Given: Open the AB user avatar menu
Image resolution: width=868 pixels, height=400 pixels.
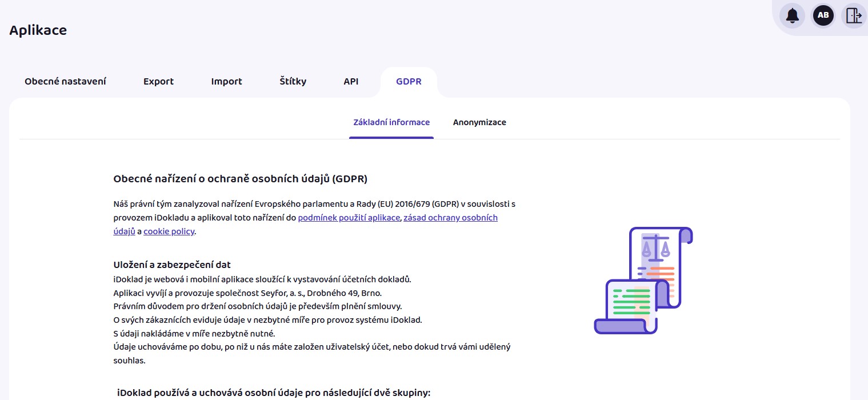Looking at the screenshot, I should 823,15.
